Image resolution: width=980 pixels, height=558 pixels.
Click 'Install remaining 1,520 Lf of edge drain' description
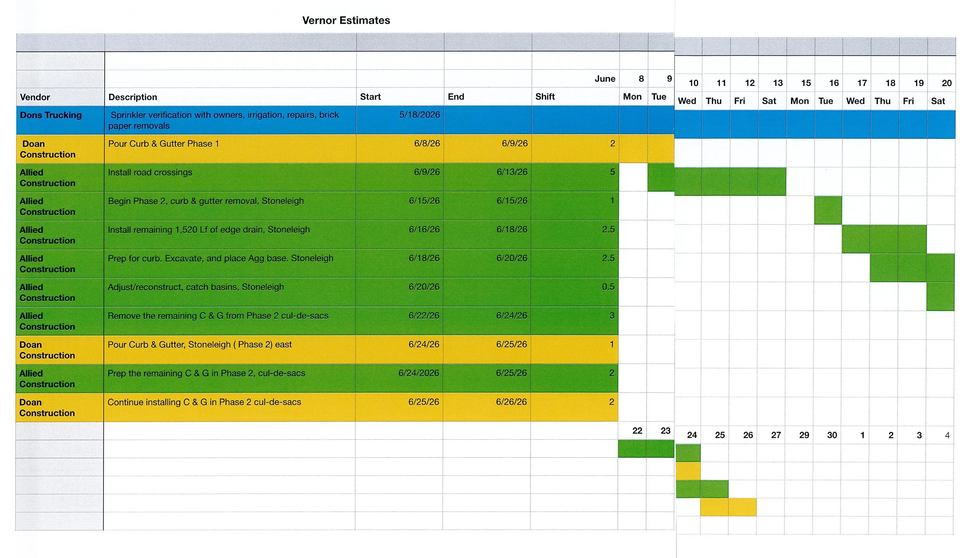tap(209, 230)
